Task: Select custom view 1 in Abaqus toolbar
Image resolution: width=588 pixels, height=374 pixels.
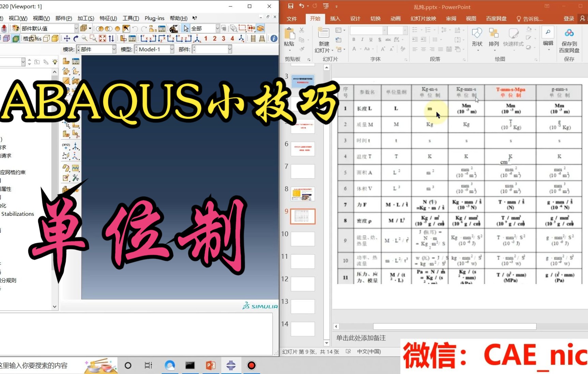Action: coord(206,39)
